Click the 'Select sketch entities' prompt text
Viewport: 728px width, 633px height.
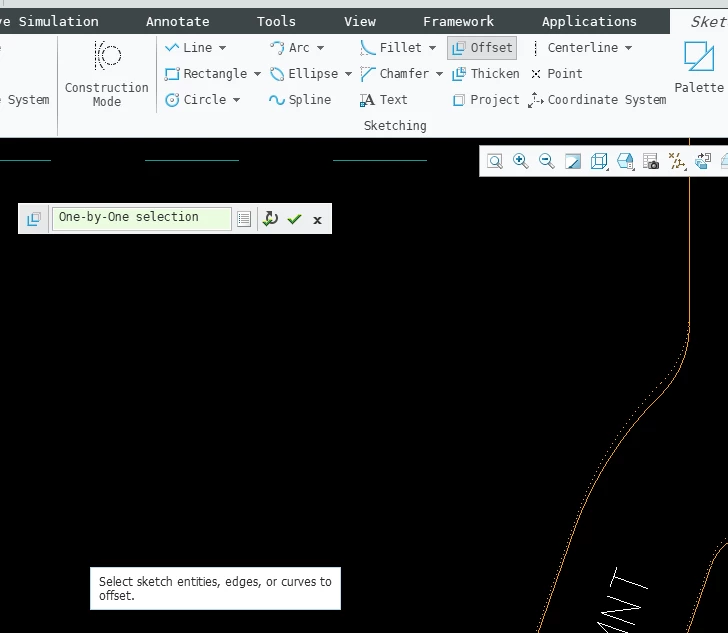coord(215,588)
